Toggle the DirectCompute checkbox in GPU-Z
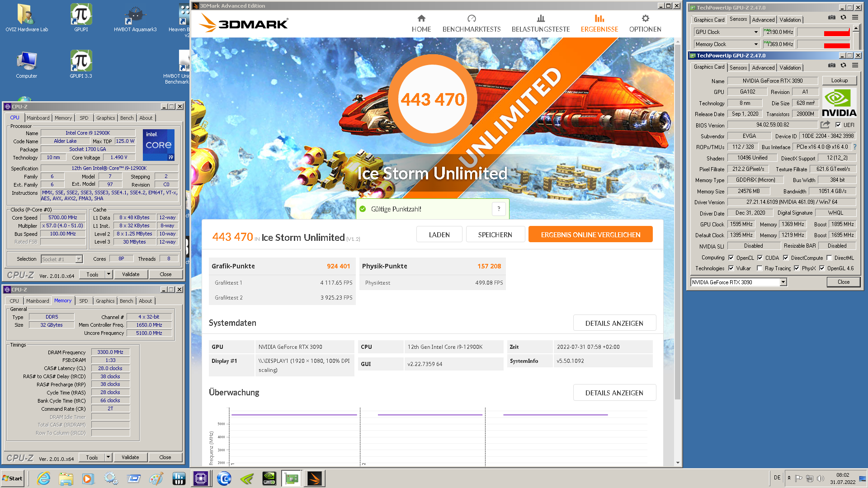The image size is (868, 488). 786,258
